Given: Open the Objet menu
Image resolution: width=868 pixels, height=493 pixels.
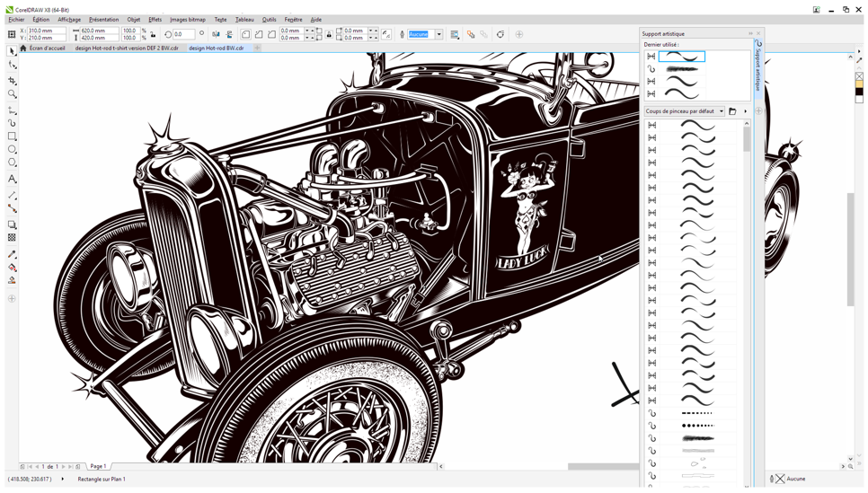Looking at the screenshot, I should tap(133, 20).
